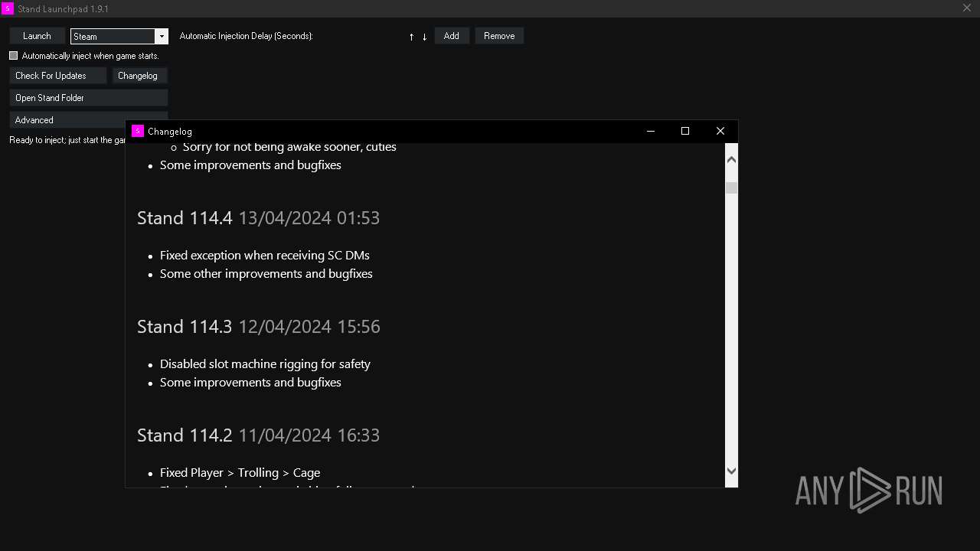Image resolution: width=980 pixels, height=551 pixels.
Task: Click 'Automatic Injection Delay (Seconds):' label
Action: (x=246, y=36)
